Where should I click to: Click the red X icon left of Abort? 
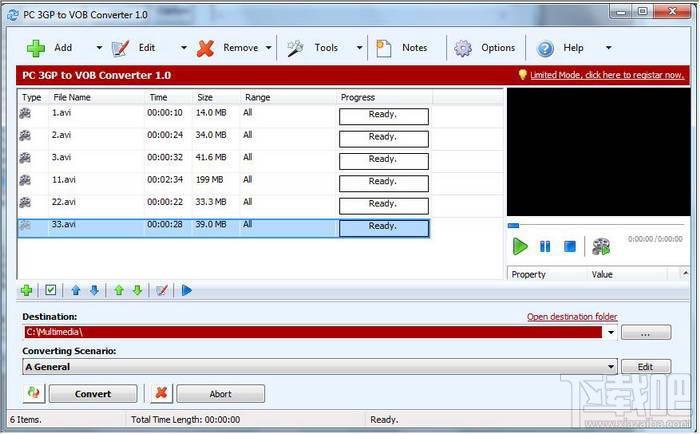161,393
